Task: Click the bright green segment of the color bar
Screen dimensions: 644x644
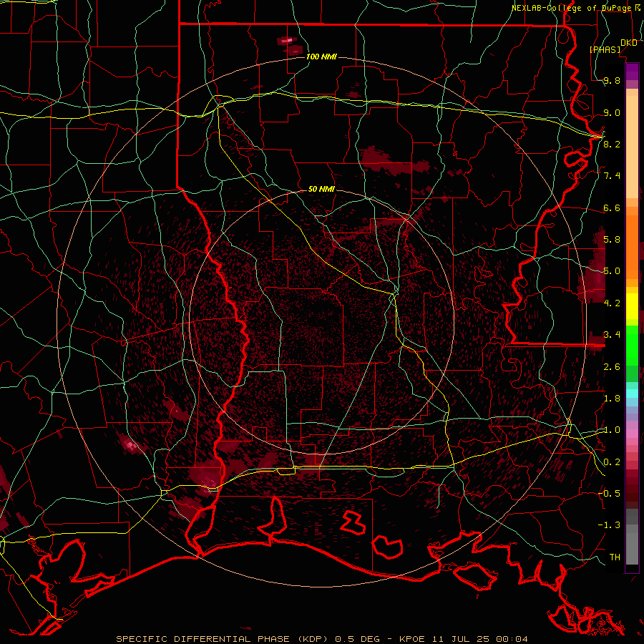Action: pos(632,346)
